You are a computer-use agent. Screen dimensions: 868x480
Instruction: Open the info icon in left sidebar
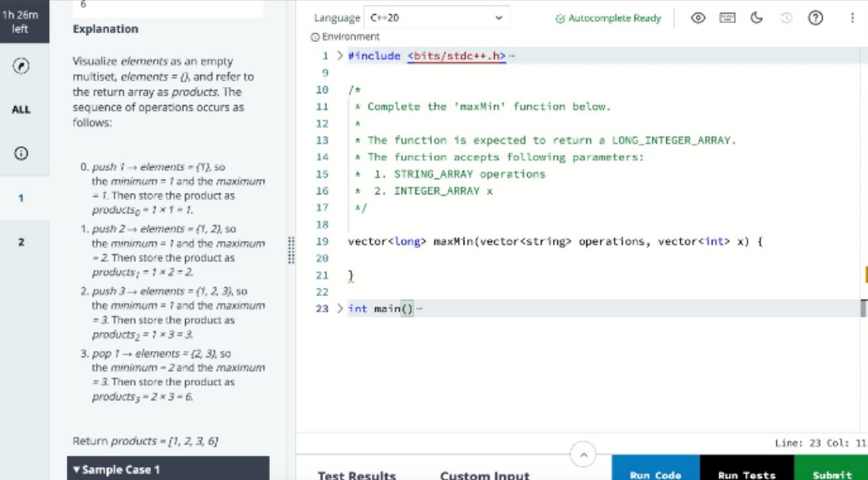pyautogui.click(x=21, y=153)
